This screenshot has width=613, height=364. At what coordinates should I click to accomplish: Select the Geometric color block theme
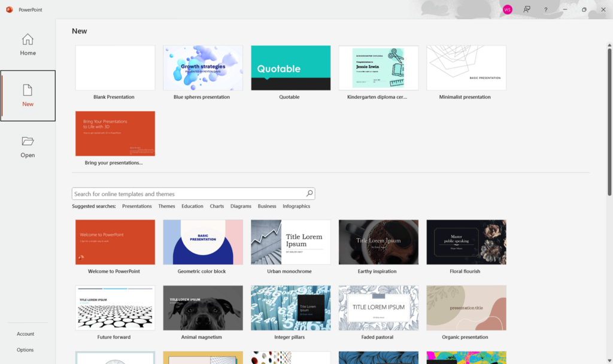coord(203,242)
